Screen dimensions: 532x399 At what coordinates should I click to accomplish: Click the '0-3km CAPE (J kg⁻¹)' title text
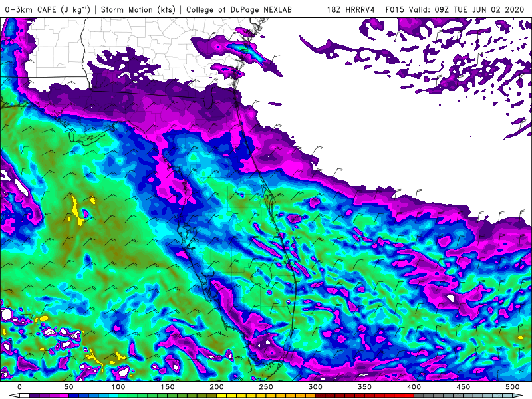48,9
